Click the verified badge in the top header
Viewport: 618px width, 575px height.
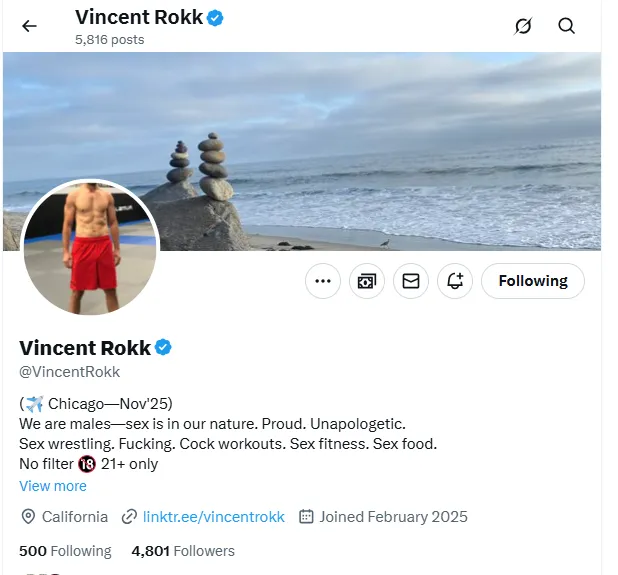(x=215, y=17)
